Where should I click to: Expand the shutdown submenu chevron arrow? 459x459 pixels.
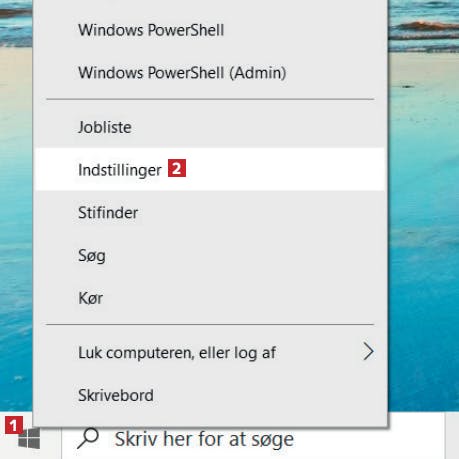pos(368,351)
